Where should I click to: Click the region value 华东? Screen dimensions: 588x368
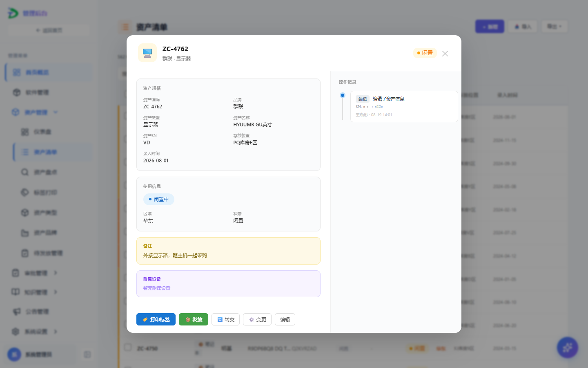[148, 220]
